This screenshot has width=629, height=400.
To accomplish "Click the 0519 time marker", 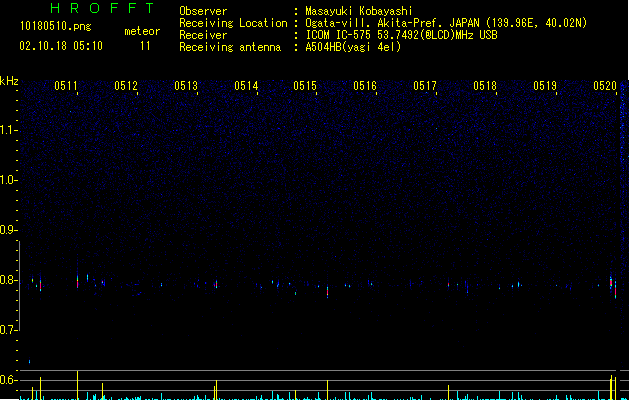I will pos(545,86).
